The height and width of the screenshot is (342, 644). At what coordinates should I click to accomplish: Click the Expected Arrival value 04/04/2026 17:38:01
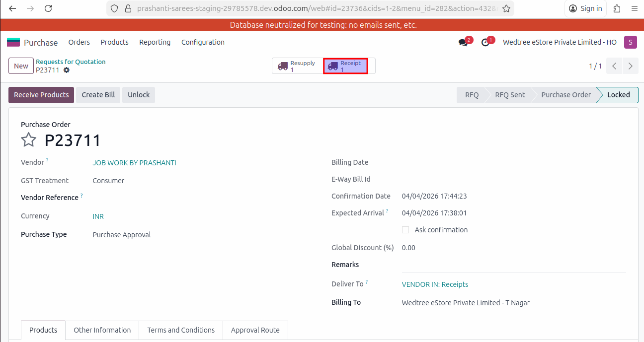[x=434, y=213]
